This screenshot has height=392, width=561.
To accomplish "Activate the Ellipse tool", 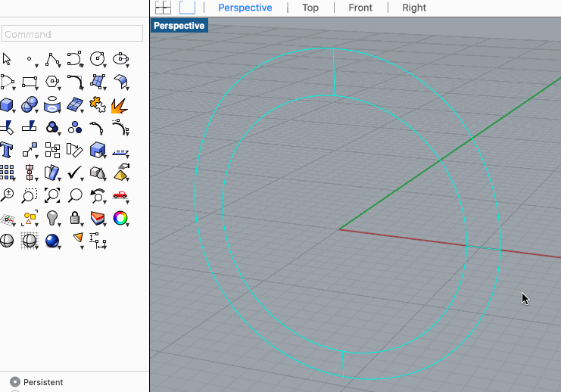I will tap(120, 59).
